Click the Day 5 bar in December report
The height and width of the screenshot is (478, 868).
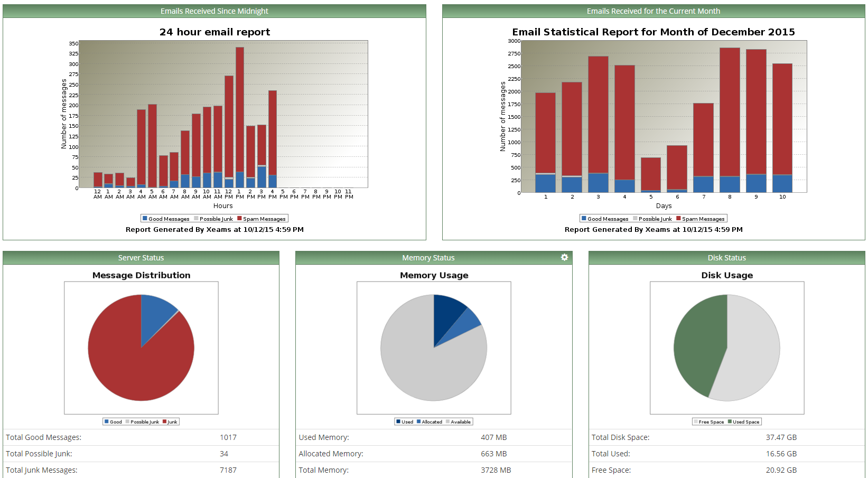(651, 173)
